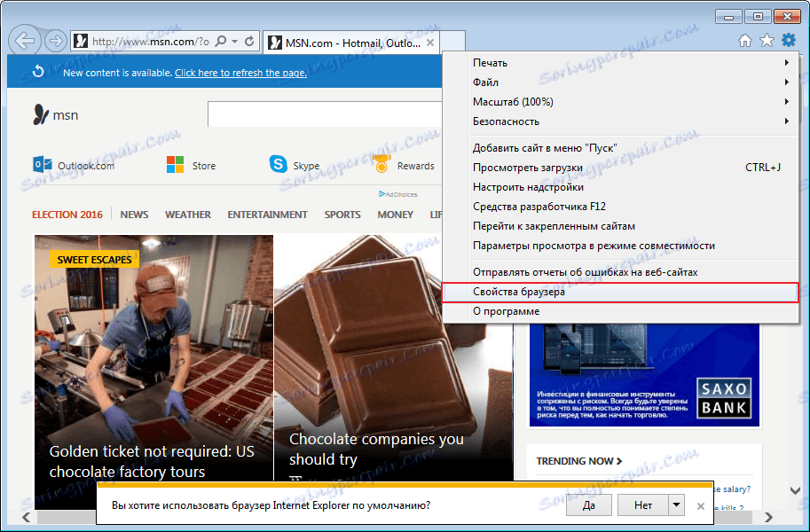Viewport: 810px width, 532px height.
Task: Open Favorites star icon
Action: tap(767, 40)
